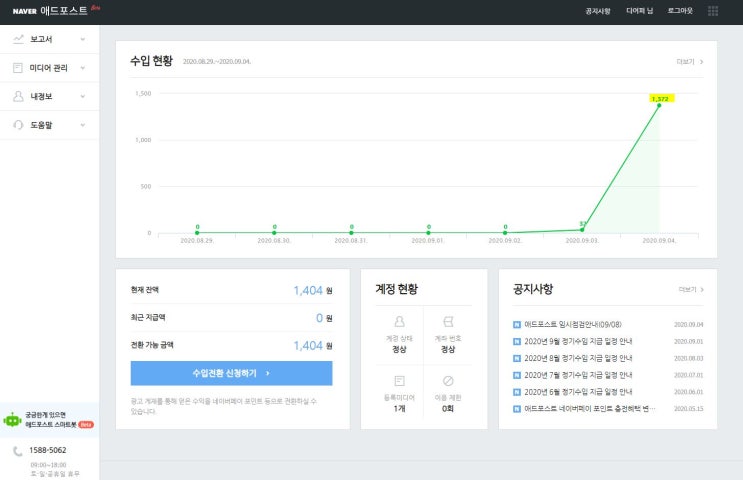The image size is (743, 480).
Task: Open notice 애드포스트 네이버페이 포인트 충전혜택
Action: coord(589,408)
